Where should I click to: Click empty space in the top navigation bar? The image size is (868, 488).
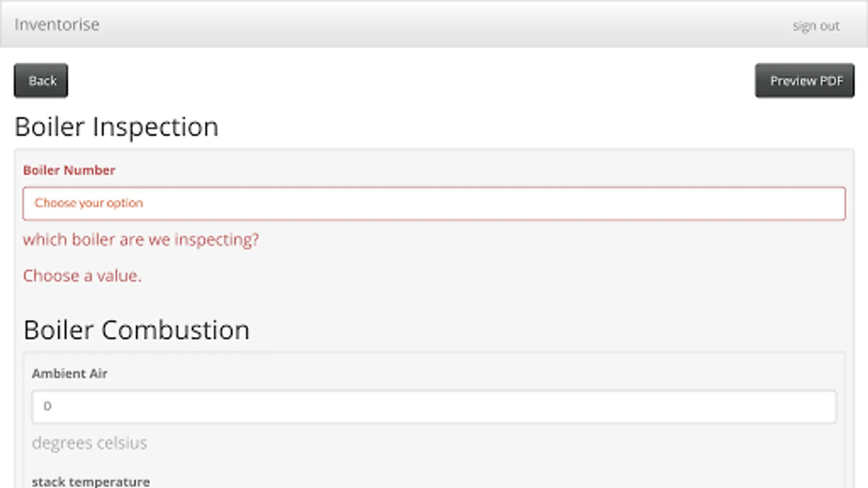(x=434, y=24)
